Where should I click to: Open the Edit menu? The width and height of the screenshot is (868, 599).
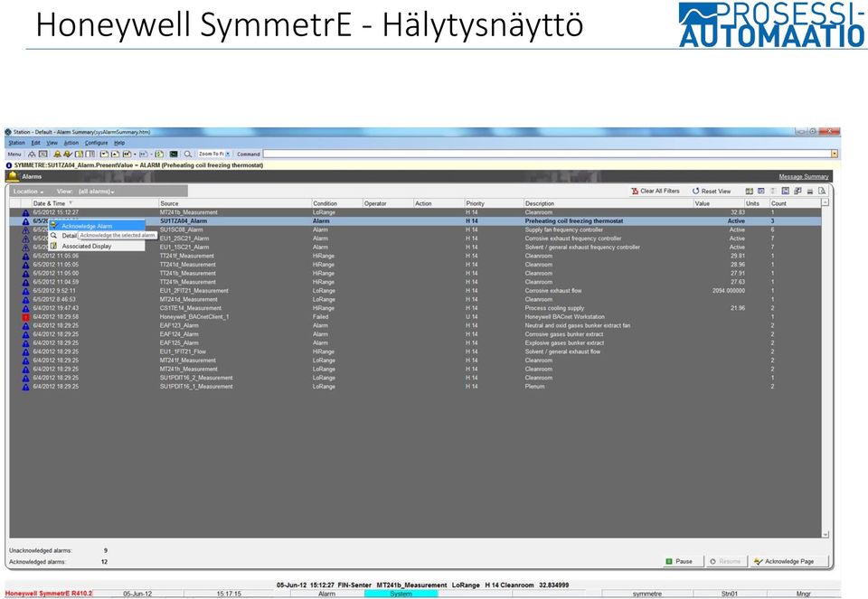tap(35, 143)
